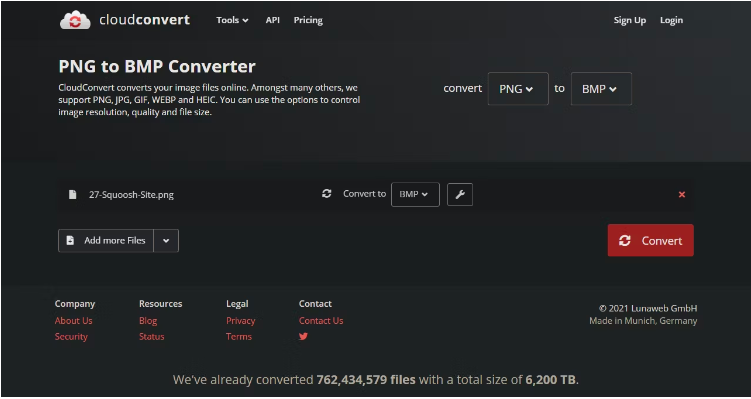This screenshot has height=399, width=751.
Task: Click the file icon next to 27-Squoosh-Site.png
Action: pyautogui.click(x=72, y=194)
